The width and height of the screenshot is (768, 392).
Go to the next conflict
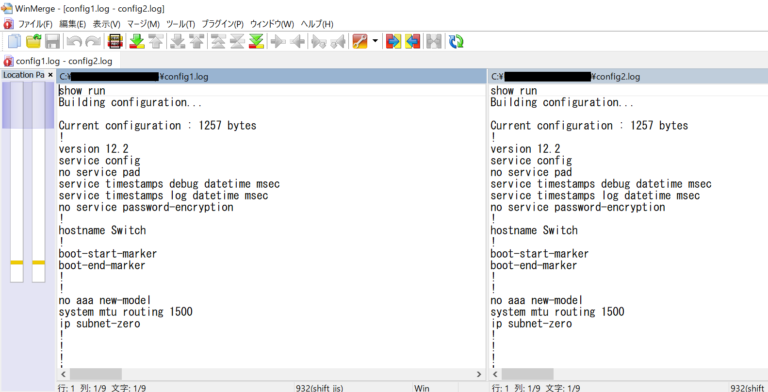177,42
